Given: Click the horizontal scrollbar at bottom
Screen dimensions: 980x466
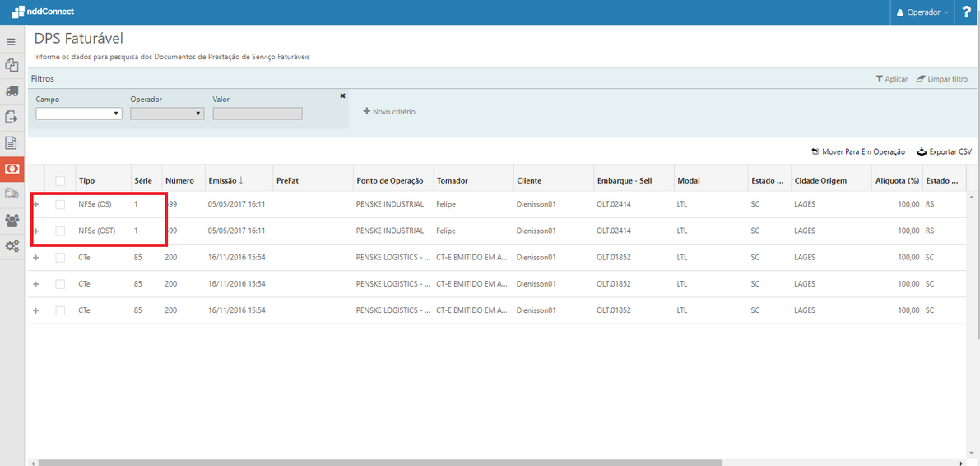Looking at the screenshot, I should [x=379, y=463].
